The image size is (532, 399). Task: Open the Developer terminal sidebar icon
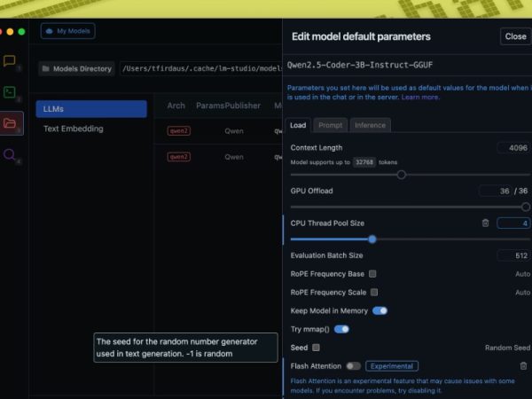9,92
